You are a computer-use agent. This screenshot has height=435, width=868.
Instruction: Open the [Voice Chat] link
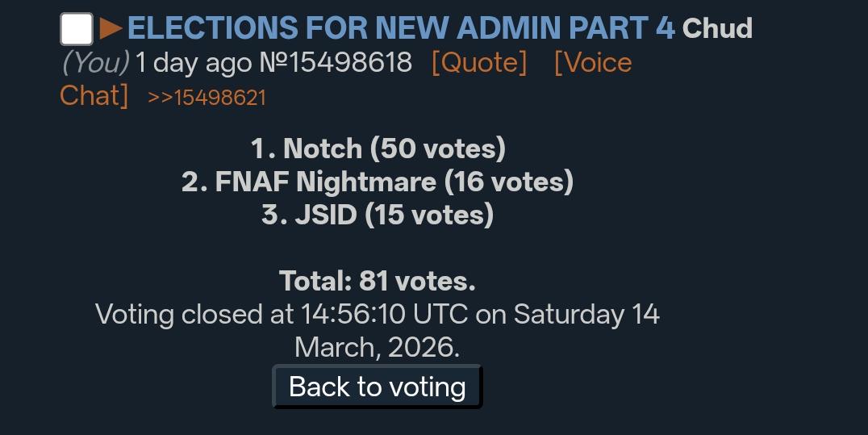[592, 63]
